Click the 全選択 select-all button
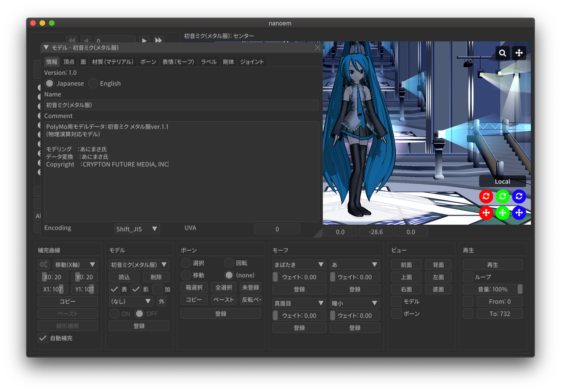 pyautogui.click(x=224, y=287)
